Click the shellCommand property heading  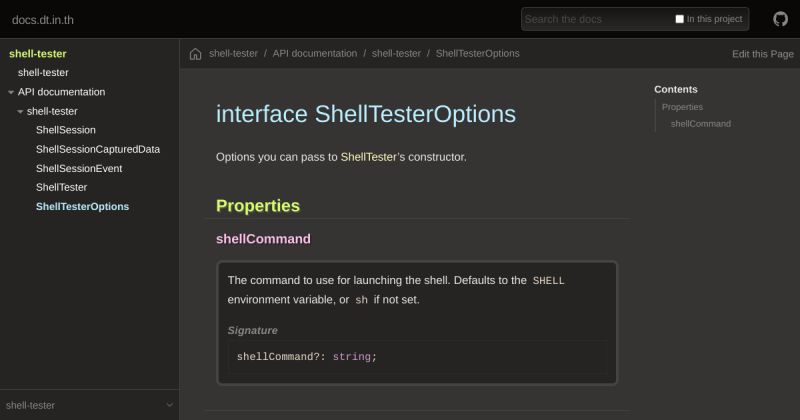[x=263, y=239]
